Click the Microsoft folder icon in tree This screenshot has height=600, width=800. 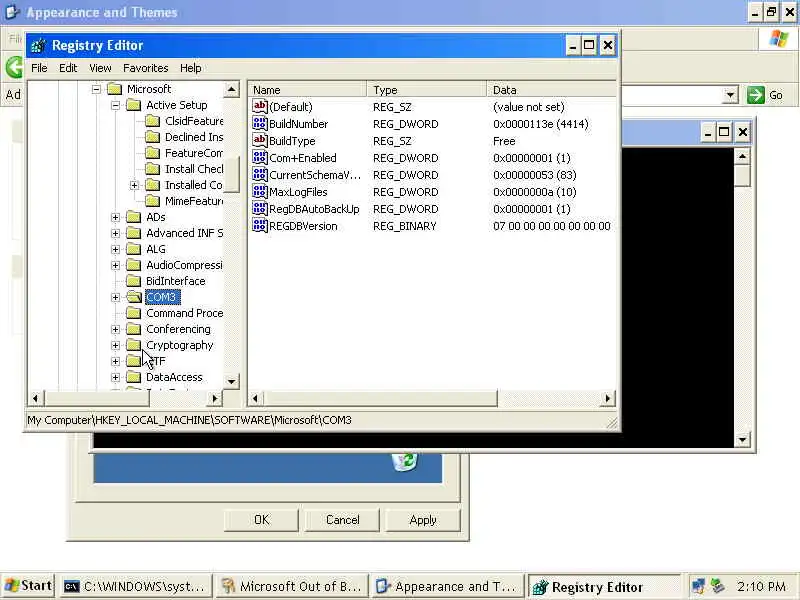click(x=115, y=89)
